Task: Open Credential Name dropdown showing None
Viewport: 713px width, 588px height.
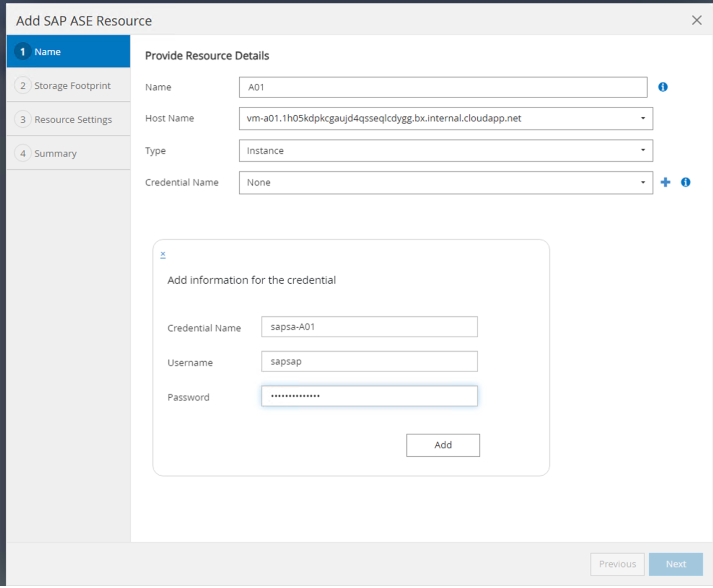Action: (643, 183)
